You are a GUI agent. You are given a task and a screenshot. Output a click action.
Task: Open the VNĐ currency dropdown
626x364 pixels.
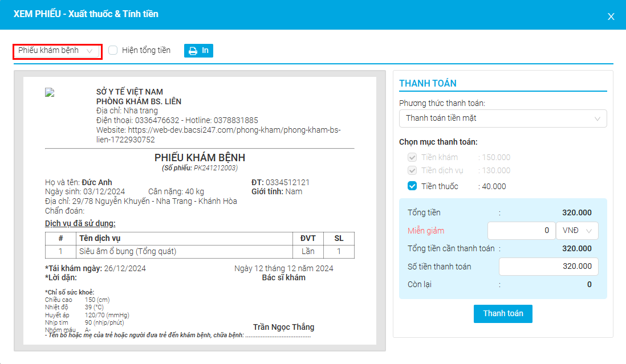coord(577,231)
